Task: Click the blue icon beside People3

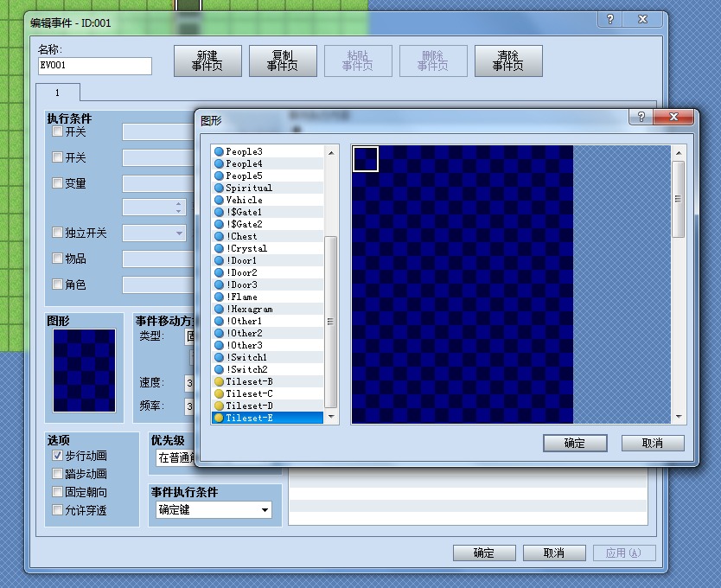Action: [x=219, y=151]
